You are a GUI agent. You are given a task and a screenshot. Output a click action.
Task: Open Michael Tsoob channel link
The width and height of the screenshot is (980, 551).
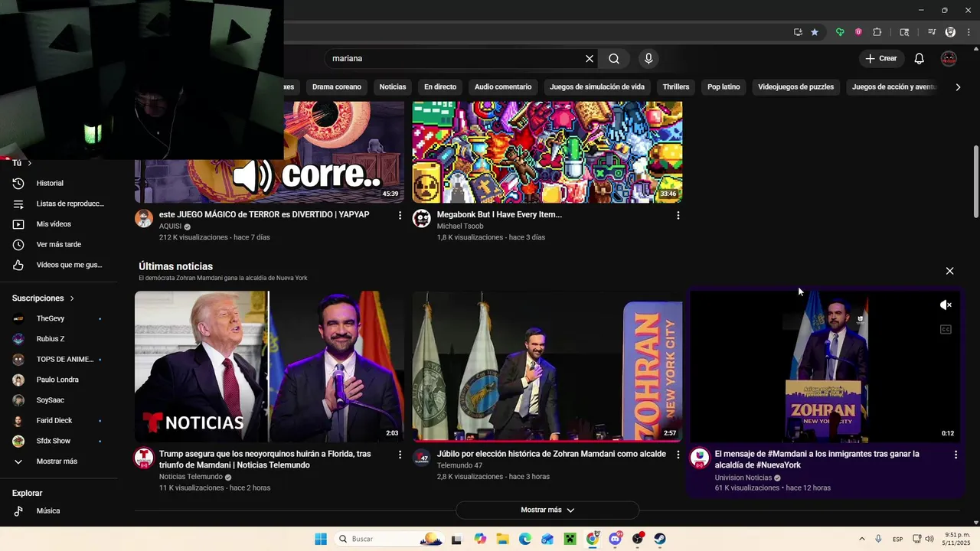[x=460, y=227]
